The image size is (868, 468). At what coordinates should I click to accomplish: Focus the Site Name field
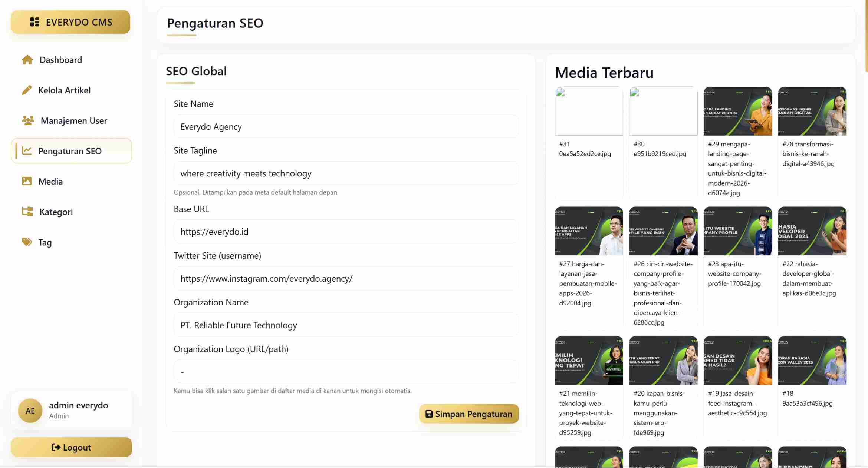tap(346, 127)
